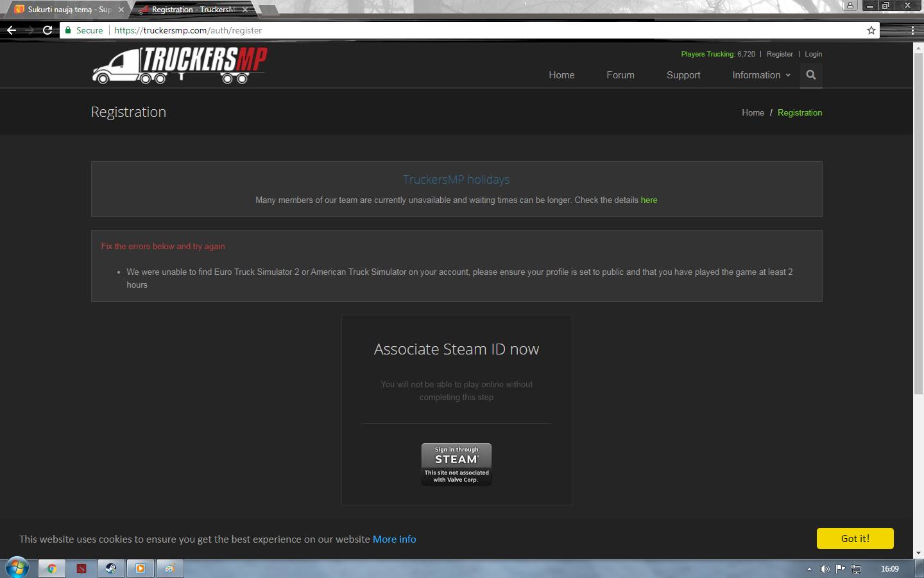Click the Players Trucking: 6,720 counter
This screenshot has width=924, height=578.
coord(718,54)
